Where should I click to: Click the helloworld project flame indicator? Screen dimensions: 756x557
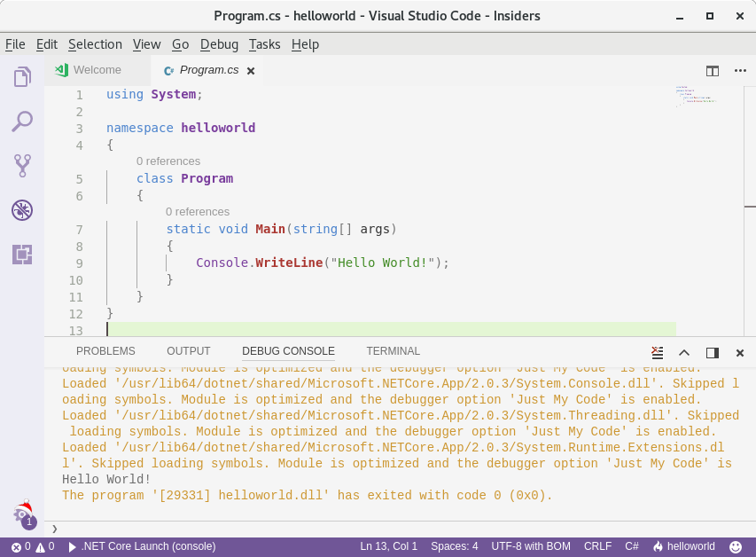tap(683, 546)
